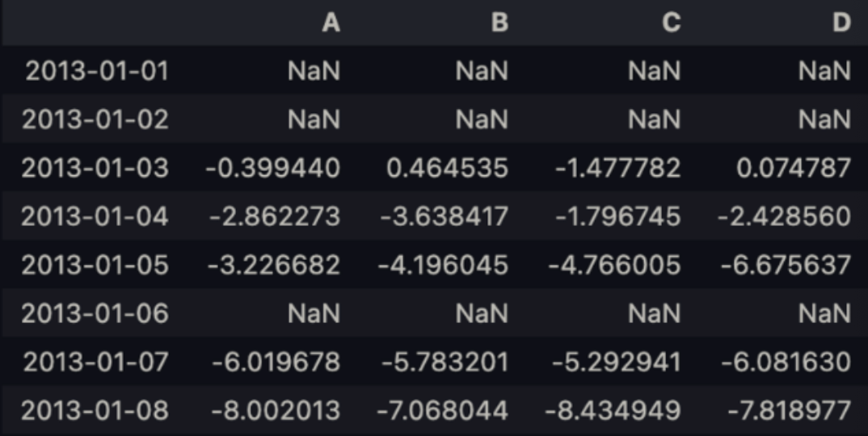Click column header A
This screenshot has height=436, width=868.
[x=331, y=23]
